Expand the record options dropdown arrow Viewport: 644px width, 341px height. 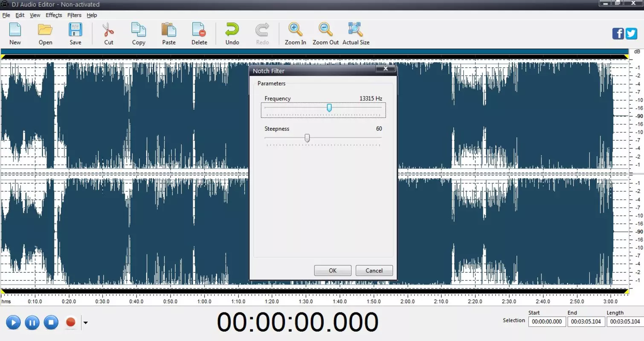[x=85, y=323]
